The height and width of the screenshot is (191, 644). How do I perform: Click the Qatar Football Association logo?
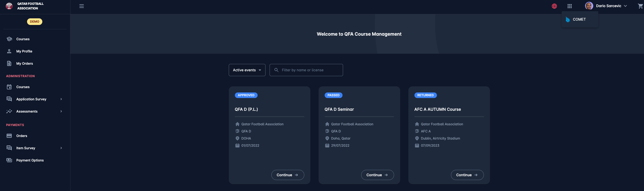point(9,6)
